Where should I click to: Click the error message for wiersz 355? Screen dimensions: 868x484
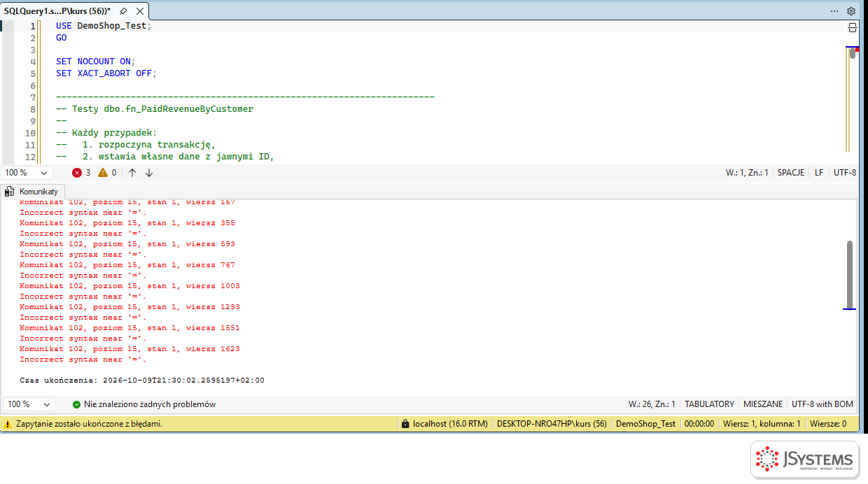coord(127,223)
